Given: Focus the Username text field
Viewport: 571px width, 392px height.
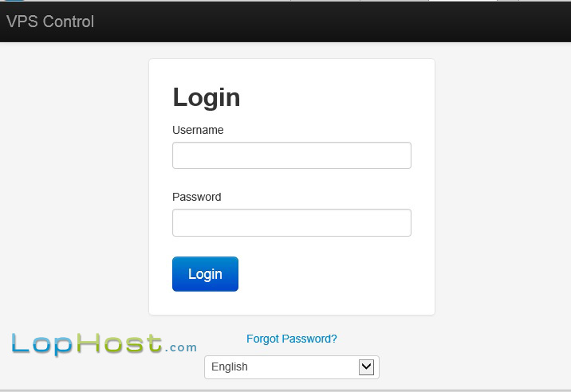Looking at the screenshot, I should click(x=292, y=155).
